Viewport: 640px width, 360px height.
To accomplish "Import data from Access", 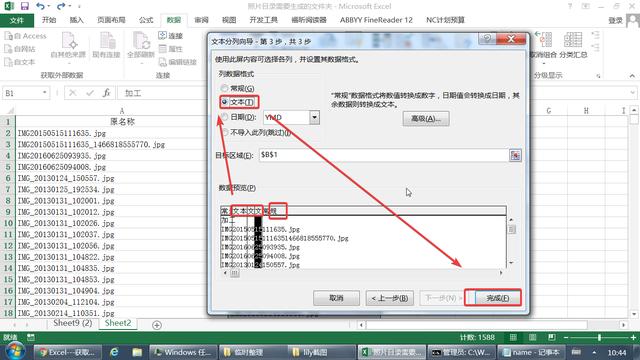I will 25,36.
